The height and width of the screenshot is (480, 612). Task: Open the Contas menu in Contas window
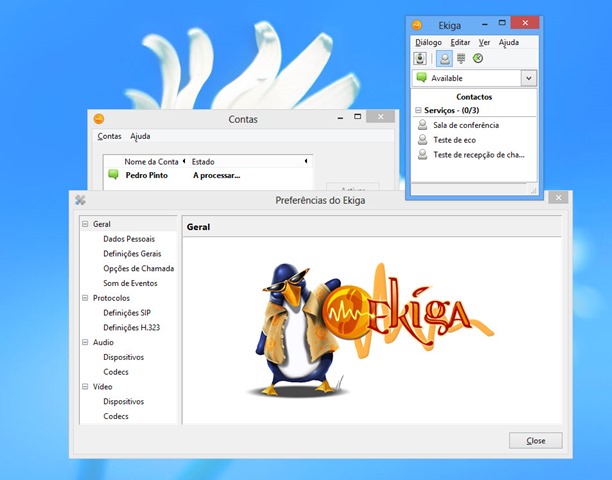[x=109, y=136]
